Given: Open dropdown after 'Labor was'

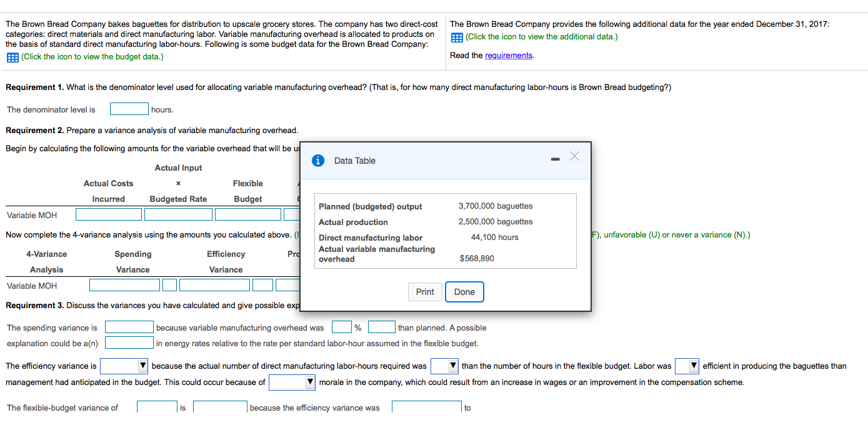Looking at the screenshot, I should tap(687, 366).
